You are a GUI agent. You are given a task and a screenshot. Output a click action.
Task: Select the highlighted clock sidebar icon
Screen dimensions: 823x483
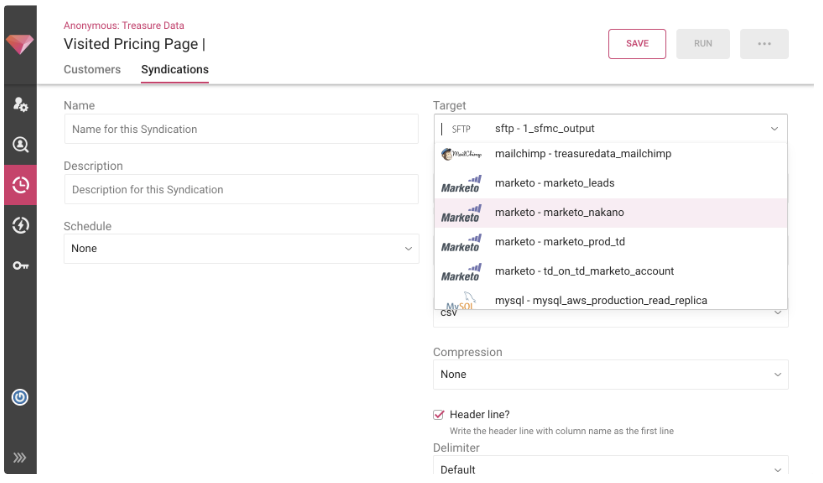tap(20, 185)
